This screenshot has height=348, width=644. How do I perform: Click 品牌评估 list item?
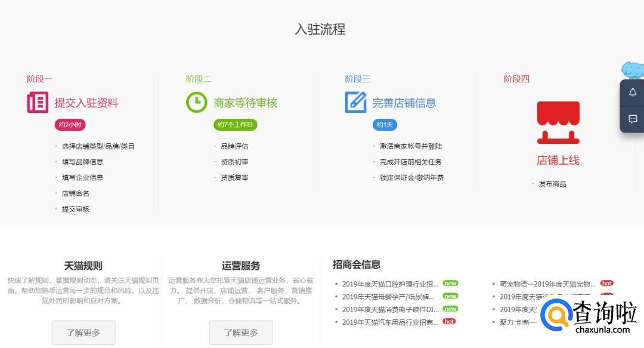click(234, 146)
